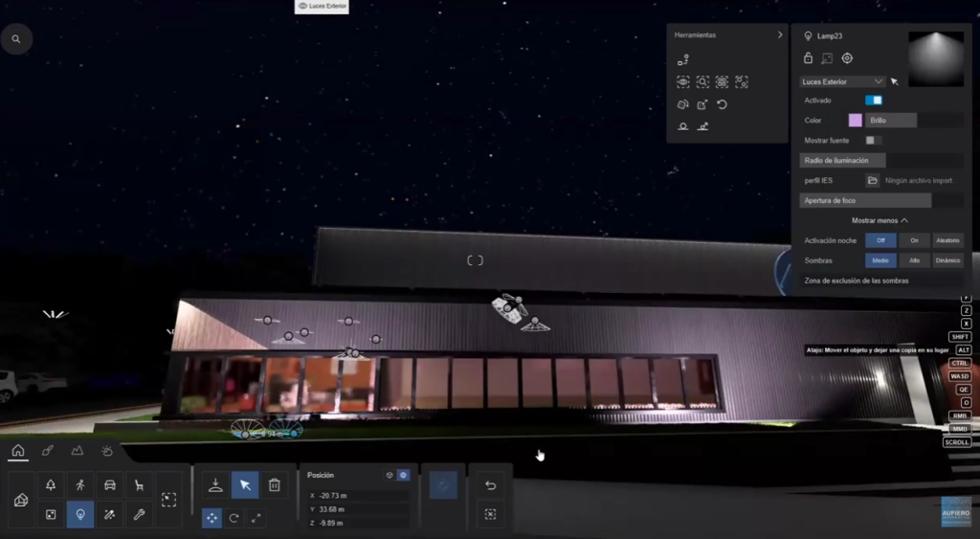
Task: Activate the rotate tool
Action: [234, 518]
